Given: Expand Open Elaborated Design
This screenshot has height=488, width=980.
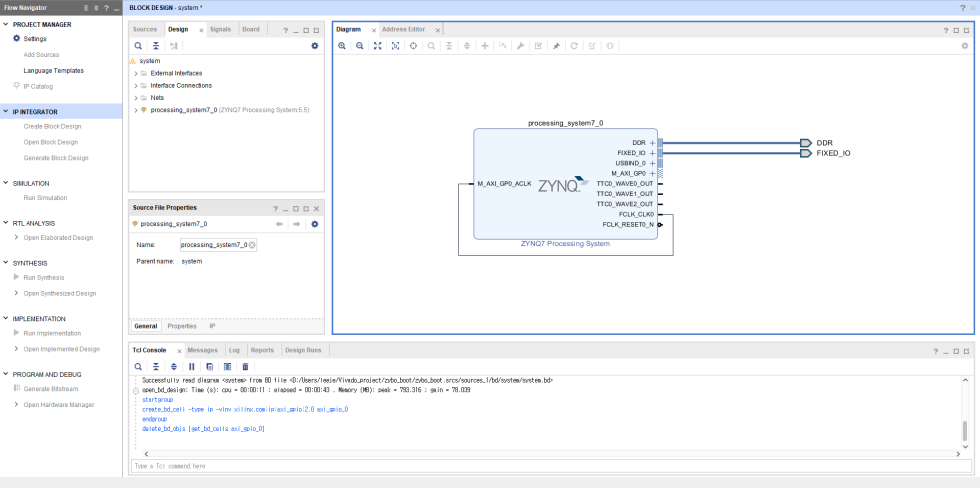Looking at the screenshot, I should 16,237.
